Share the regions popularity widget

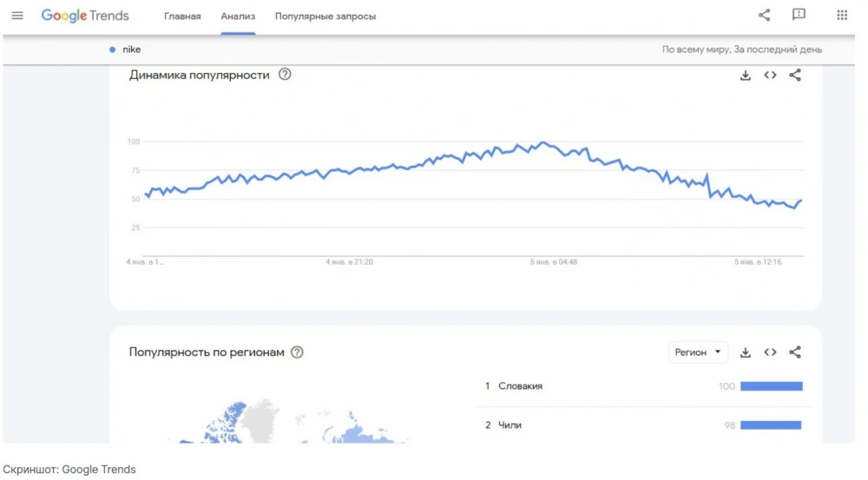(x=795, y=352)
